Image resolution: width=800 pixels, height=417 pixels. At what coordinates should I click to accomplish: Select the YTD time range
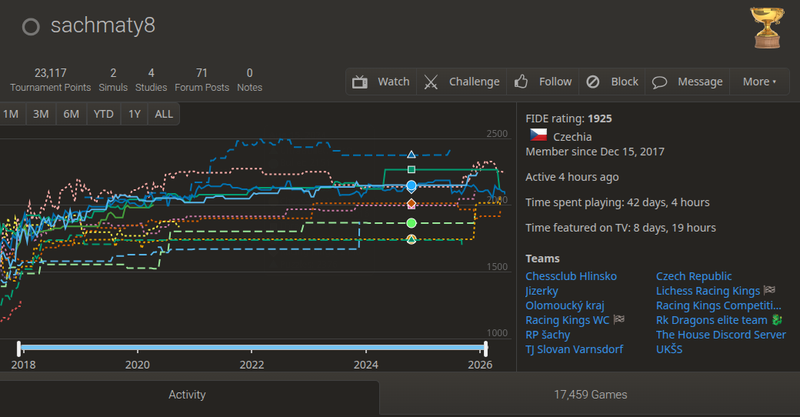coord(104,114)
